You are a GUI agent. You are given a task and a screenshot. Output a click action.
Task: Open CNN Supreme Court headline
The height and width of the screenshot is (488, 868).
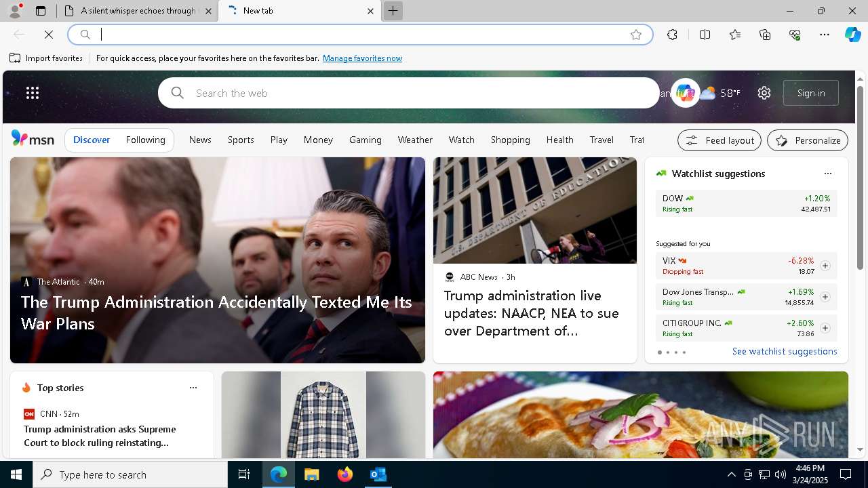coord(100,436)
